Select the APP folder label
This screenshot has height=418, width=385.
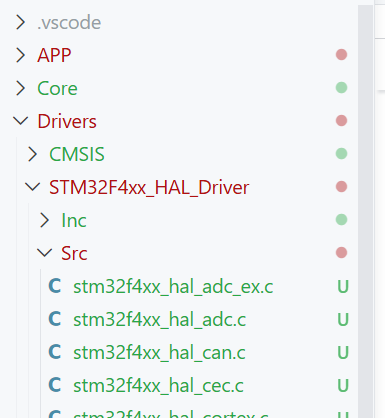coord(54,55)
